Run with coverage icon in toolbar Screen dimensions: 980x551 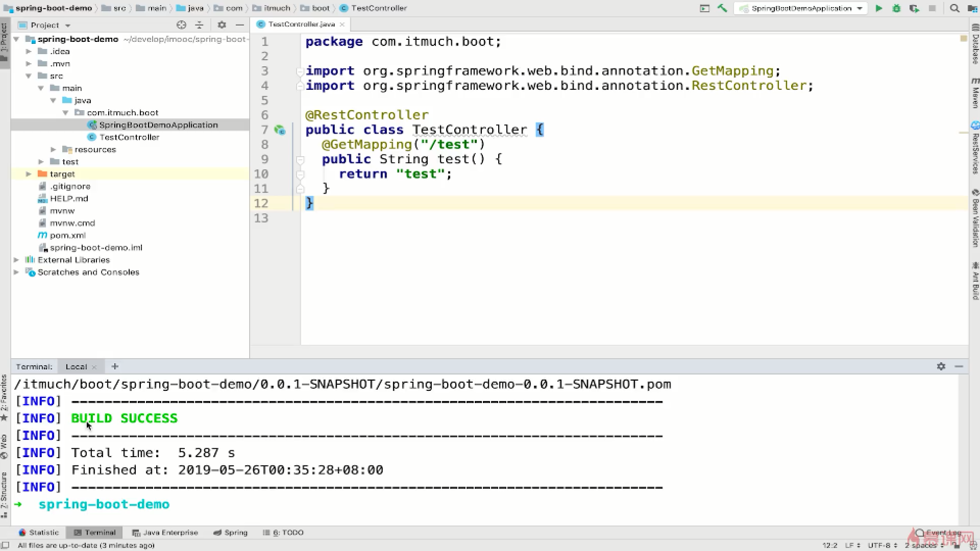pyautogui.click(x=914, y=8)
